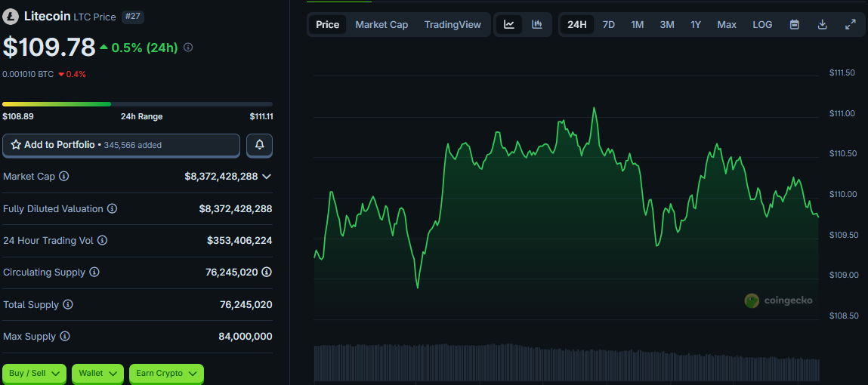868x385 pixels.
Task: Click the volume bars below the chart
Action: tap(566, 362)
